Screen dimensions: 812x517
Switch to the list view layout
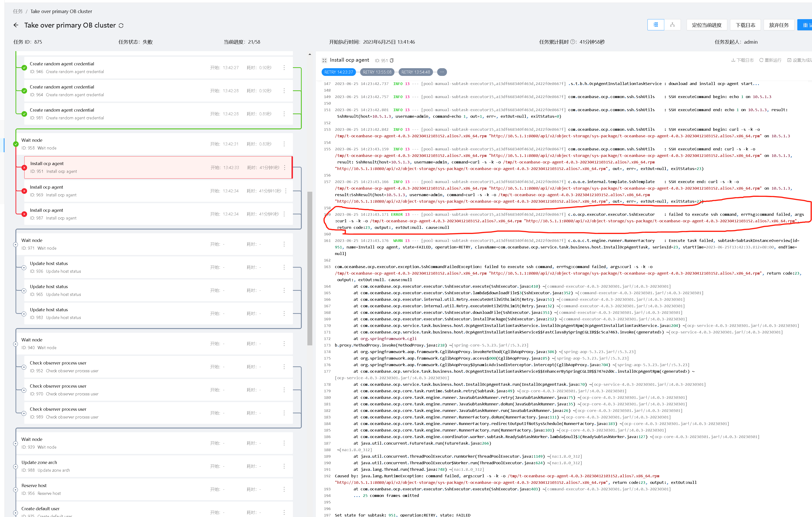[656, 25]
